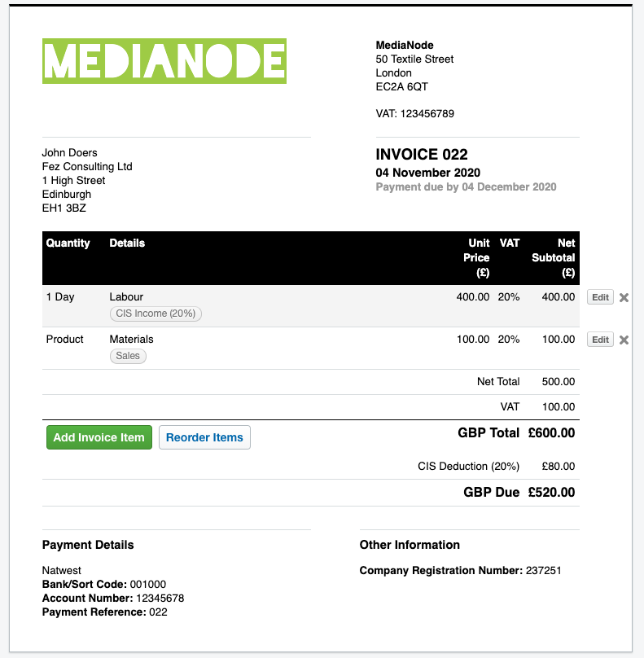Click the INVOICE 022 heading

[x=420, y=154]
